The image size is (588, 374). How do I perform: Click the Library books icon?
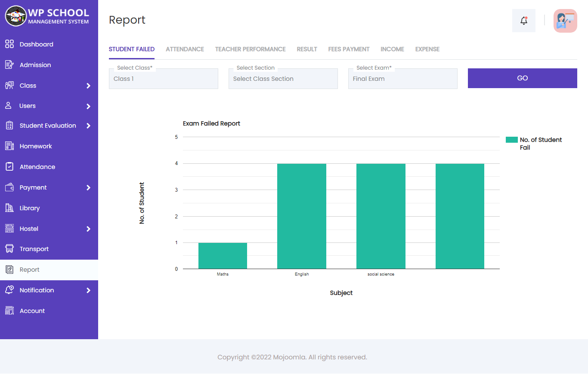(9, 208)
